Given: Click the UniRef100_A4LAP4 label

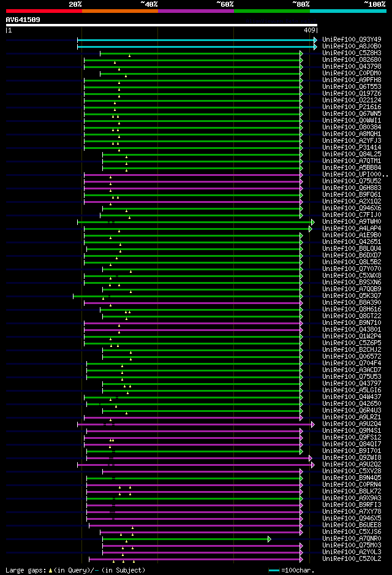Looking at the screenshot, I should tap(352, 228).
